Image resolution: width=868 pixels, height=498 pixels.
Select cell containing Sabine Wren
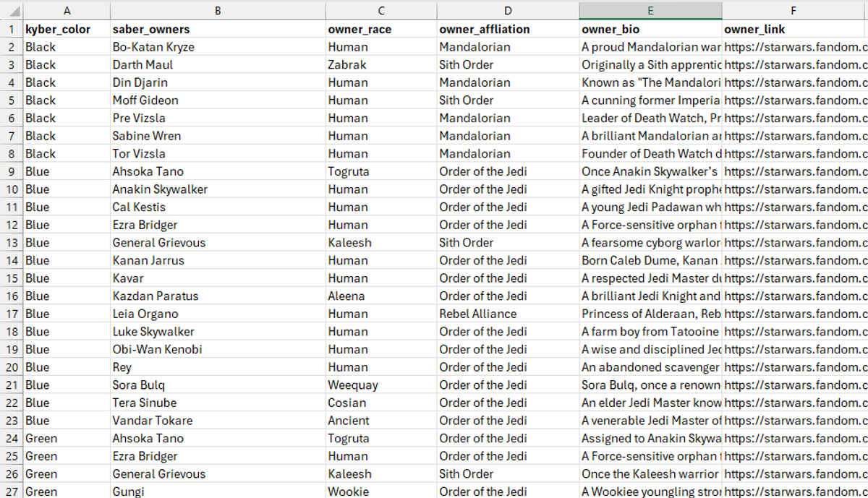tap(218, 136)
